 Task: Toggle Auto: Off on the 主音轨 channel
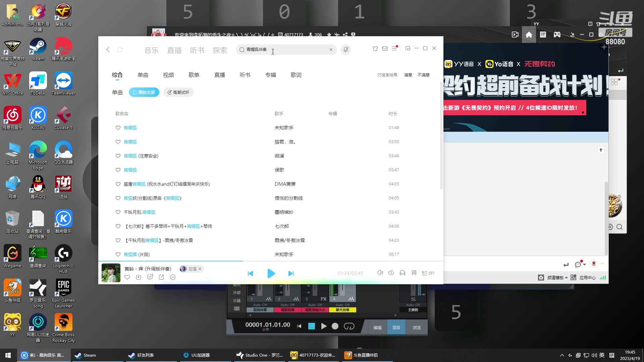413,305
